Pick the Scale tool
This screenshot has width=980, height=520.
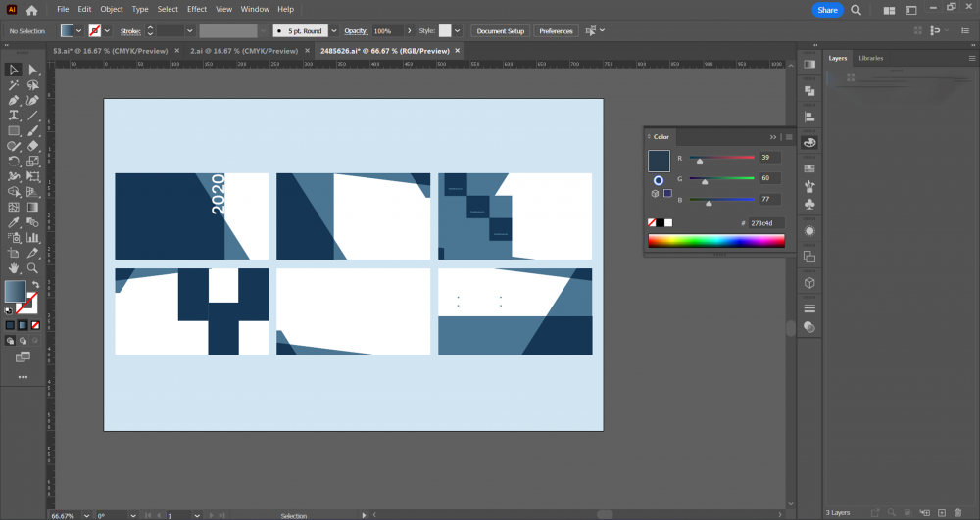tap(33, 161)
